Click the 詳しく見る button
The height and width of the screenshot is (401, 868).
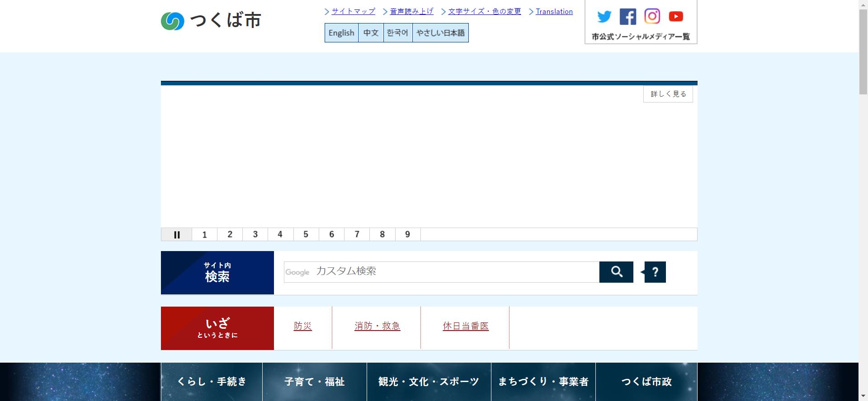(668, 94)
